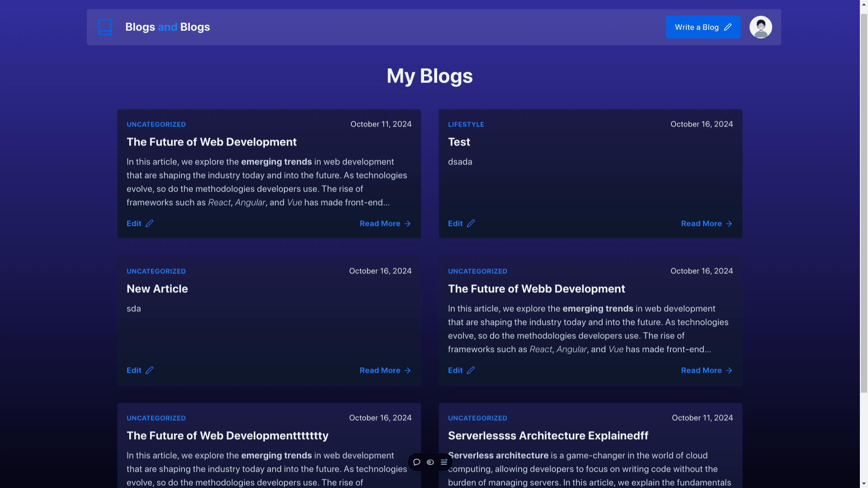
Task: Click the Edit pencil icon on The Future of Web Development
Action: click(149, 223)
